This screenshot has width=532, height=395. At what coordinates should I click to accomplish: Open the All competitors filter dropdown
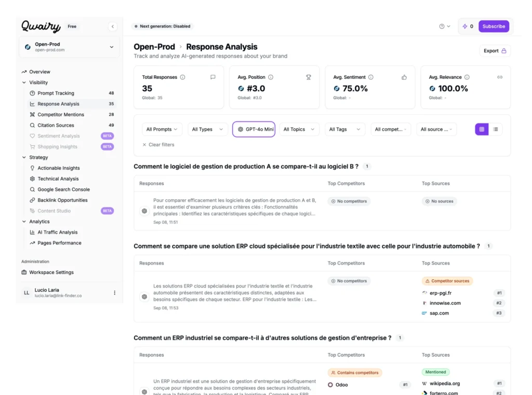click(391, 129)
